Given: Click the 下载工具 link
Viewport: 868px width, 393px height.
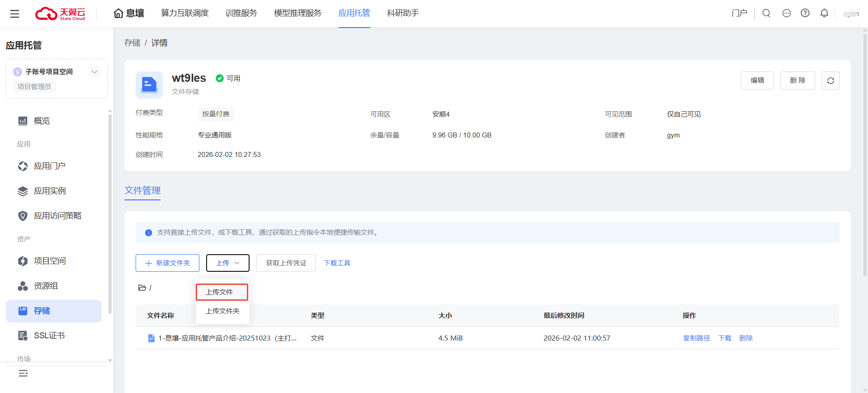Looking at the screenshot, I should 337,263.
